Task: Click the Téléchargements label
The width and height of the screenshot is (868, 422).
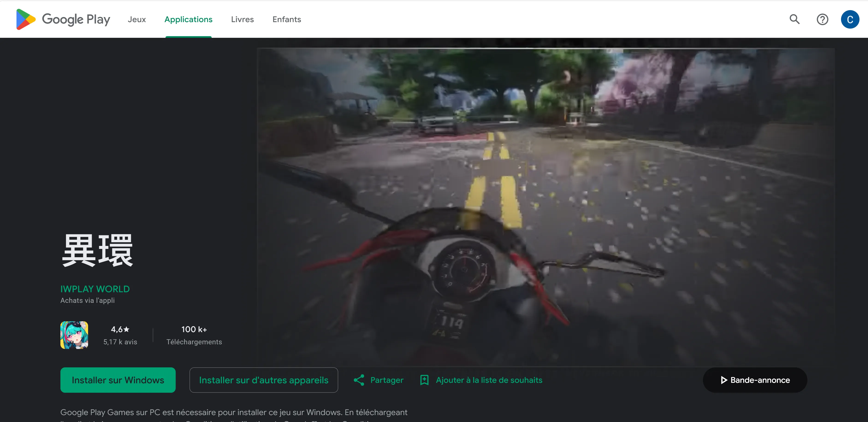Action: pos(194,342)
